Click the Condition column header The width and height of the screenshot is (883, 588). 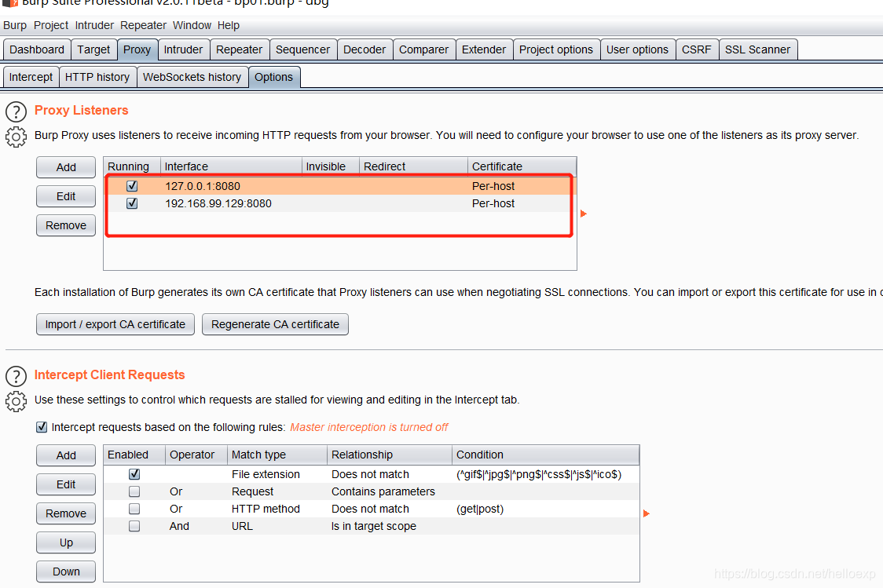point(546,455)
